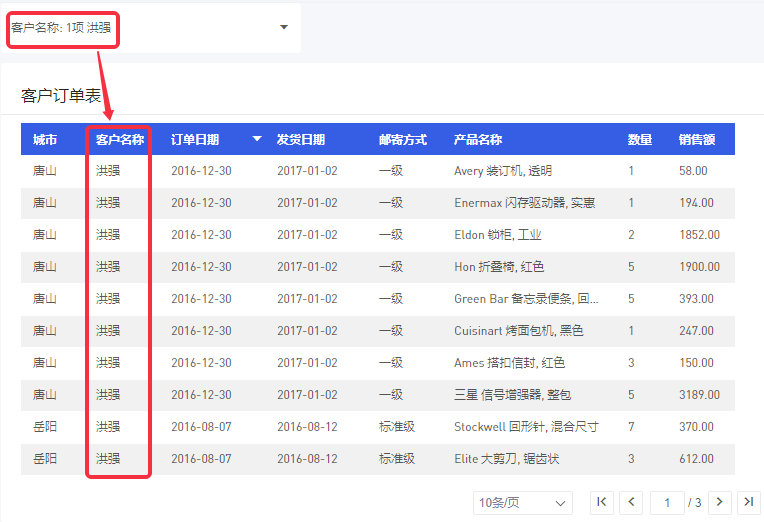
Task: Go to previous page arrow
Action: coord(631,502)
